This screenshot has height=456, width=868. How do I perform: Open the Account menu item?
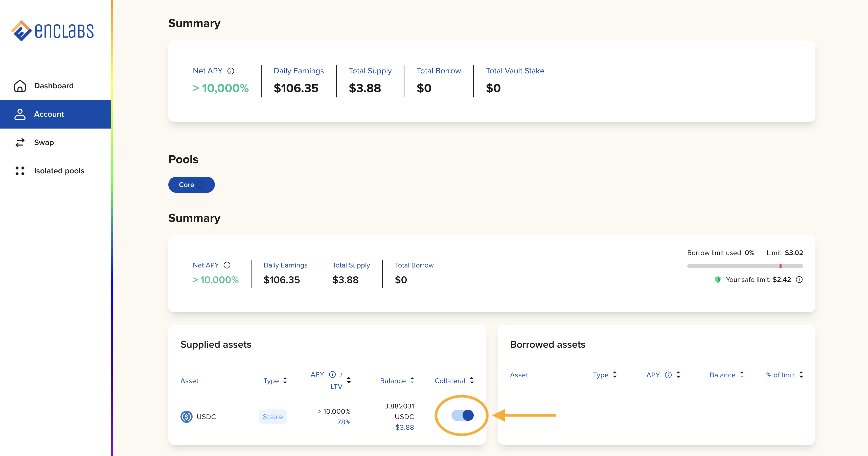coord(49,114)
